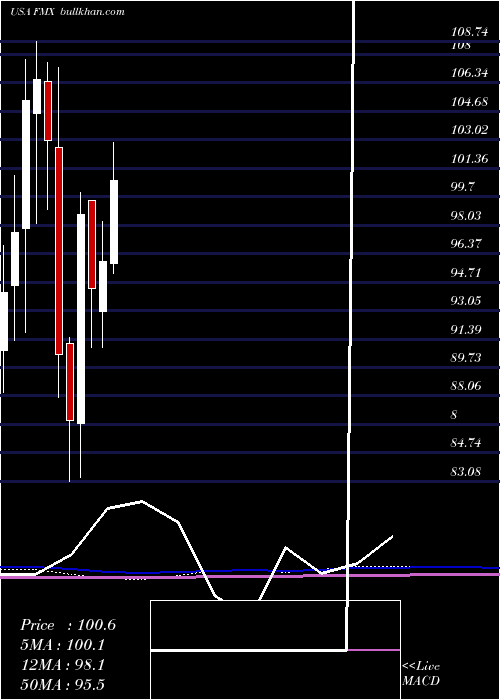500x700 pixels.
Task: Select the 96.37 price axis label
Action: pos(467,244)
